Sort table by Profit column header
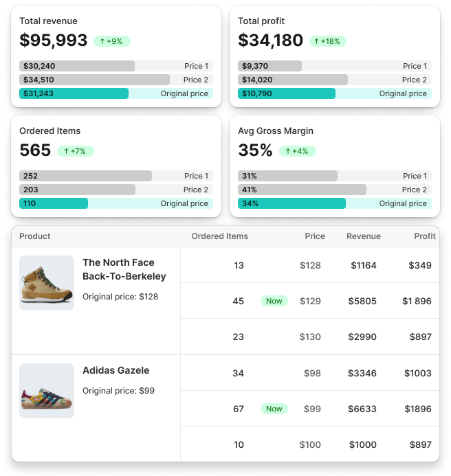This screenshot has height=476, width=451. [x=425, y=236]
